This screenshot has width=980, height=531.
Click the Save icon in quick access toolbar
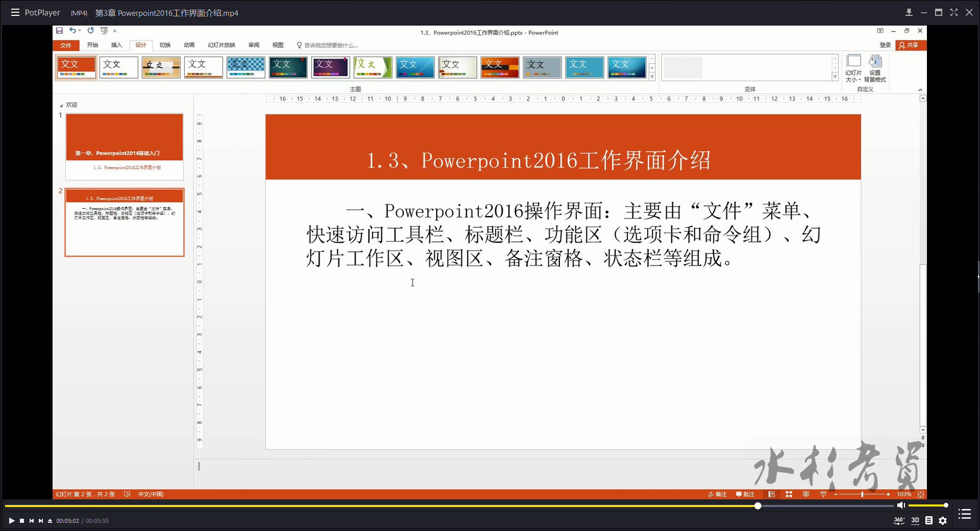(x=59, y=31)
